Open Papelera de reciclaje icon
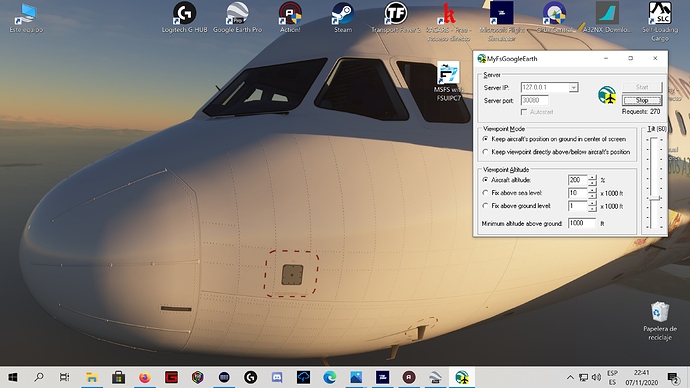The width and height of the screenshot is (690, 388). [660, 321]
